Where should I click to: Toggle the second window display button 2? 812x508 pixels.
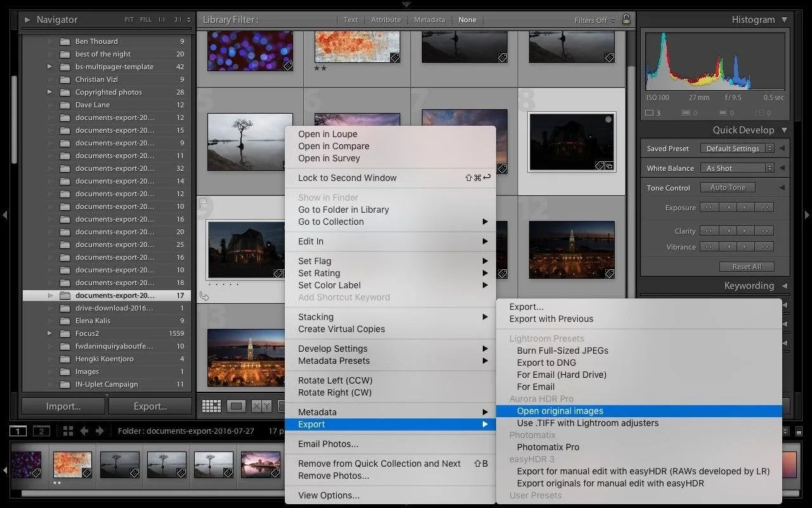point(41,431)
